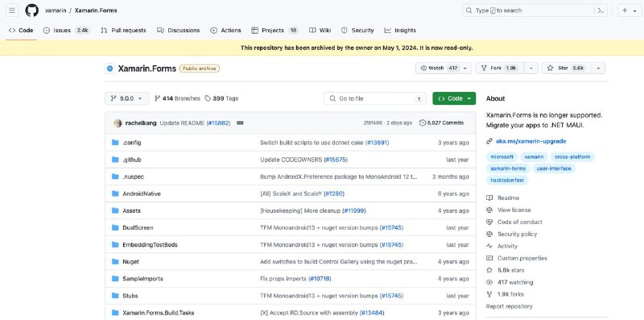
Task: Open the .config folder
Action: pos(132,143)
